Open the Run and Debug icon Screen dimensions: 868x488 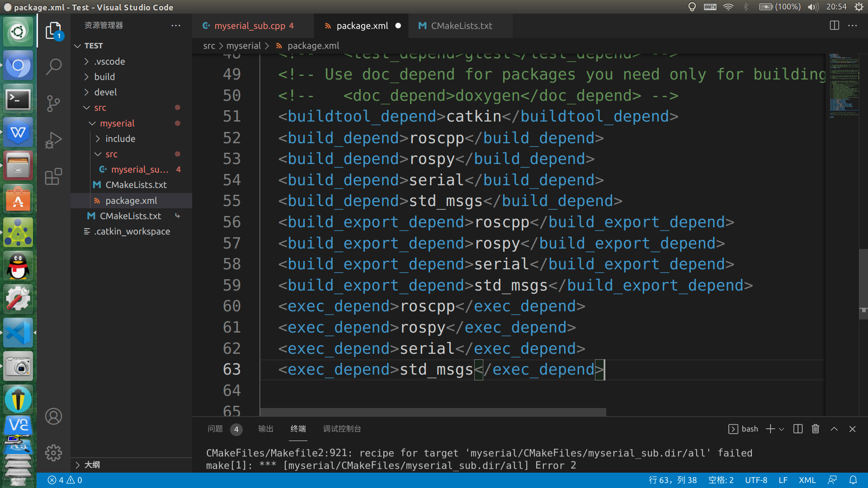pos(54,141)
